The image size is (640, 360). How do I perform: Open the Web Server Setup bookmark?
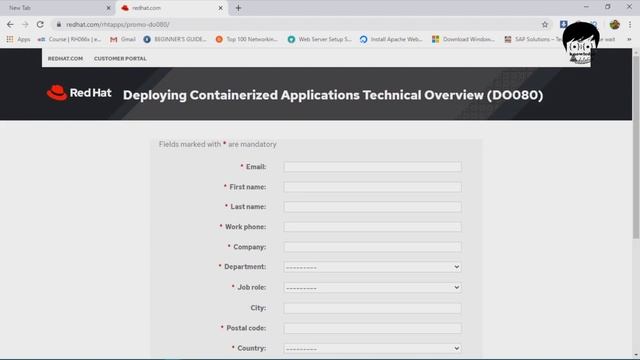click(x=320, y=39)
